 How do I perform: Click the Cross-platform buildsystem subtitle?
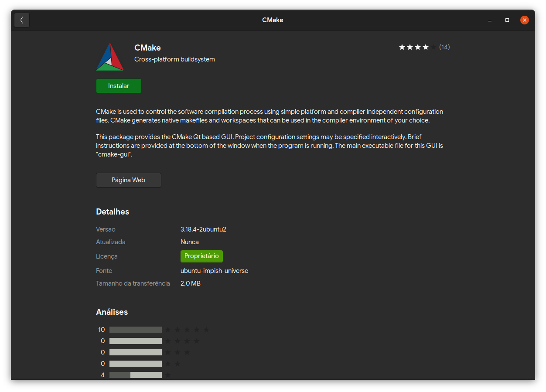point(174,59)
